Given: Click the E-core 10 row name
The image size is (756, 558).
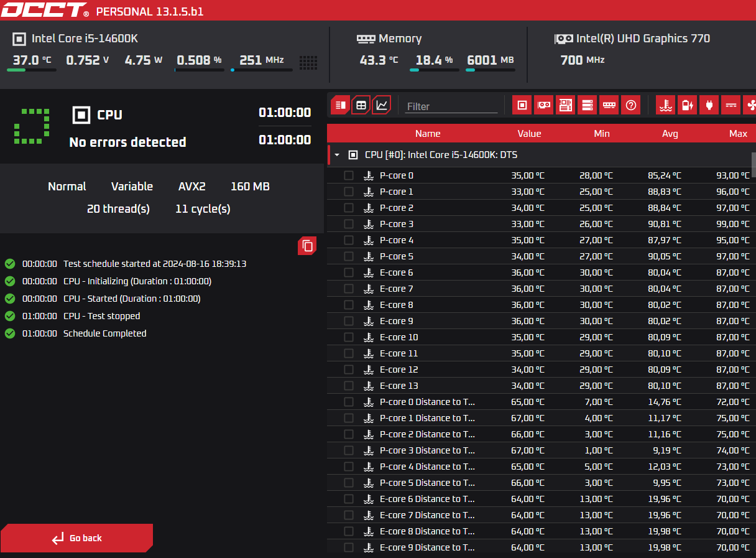Looking at the screenshot, I should point(399,337).
